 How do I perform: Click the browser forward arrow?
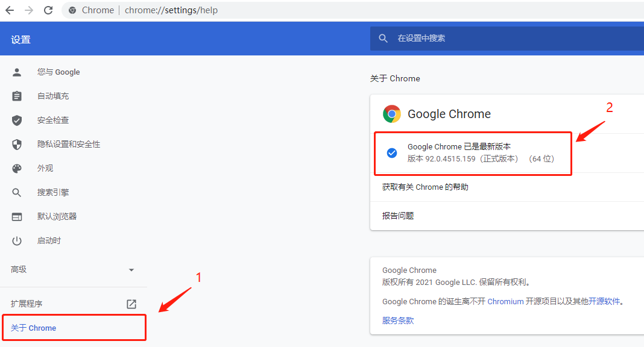tap(29, 10)
